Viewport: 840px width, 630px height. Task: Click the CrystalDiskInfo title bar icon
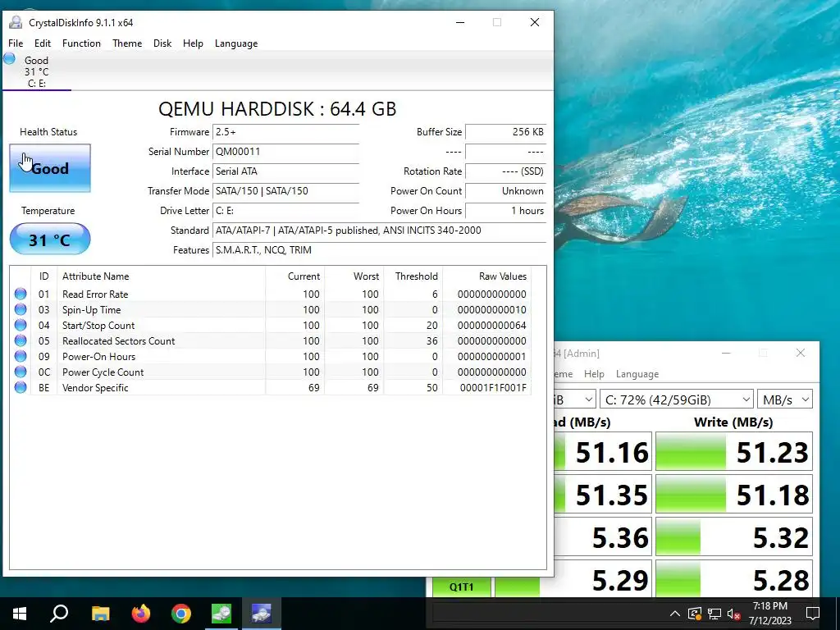pyautogui.click(x=16, y=22)
